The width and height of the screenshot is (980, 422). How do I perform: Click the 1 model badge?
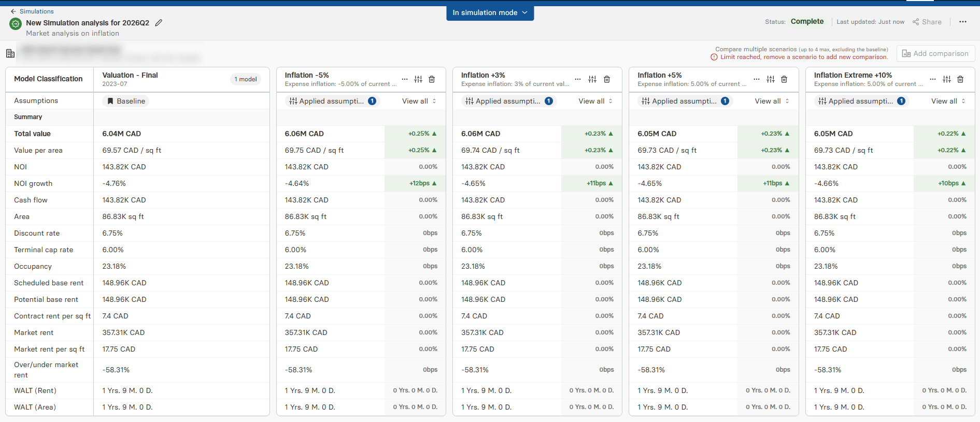[245, 79]
